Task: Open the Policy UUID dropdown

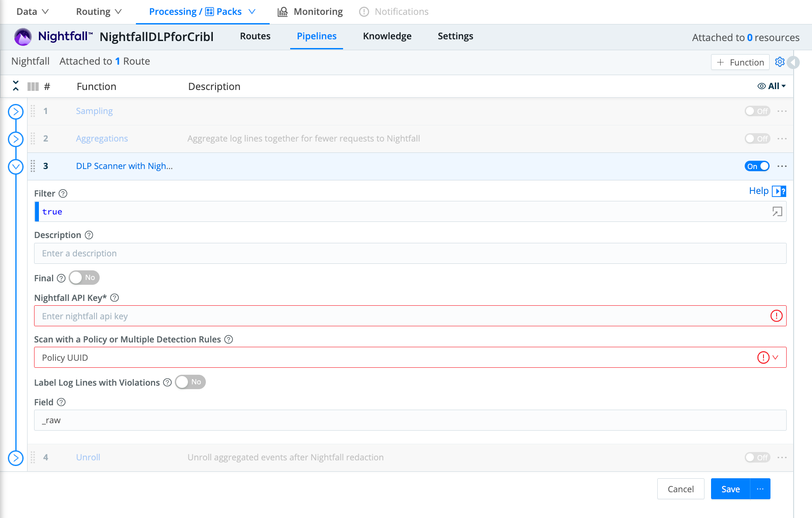Action: [x=775, y=358]
